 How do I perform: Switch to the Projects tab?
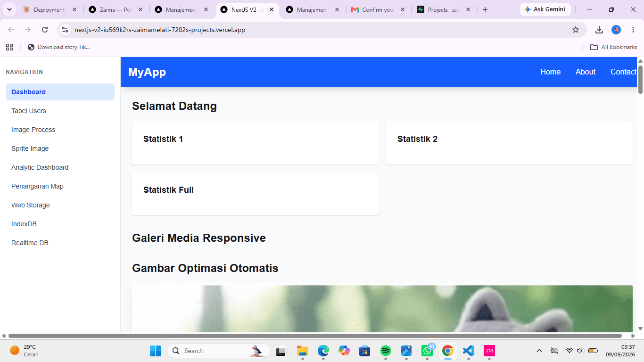tap(444, 9)
